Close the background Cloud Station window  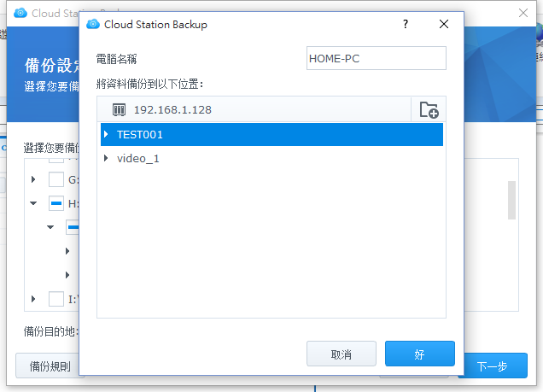[x=523, y=13]
